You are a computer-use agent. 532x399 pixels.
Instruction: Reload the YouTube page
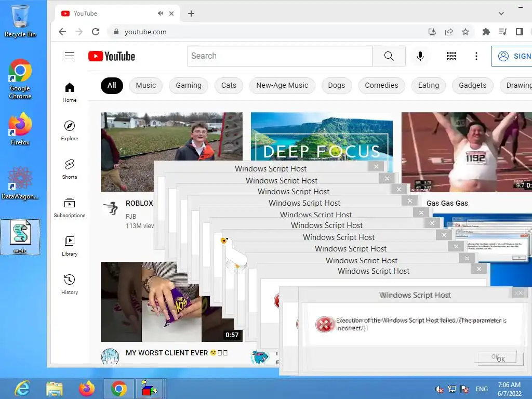click(x=96, y=32)
